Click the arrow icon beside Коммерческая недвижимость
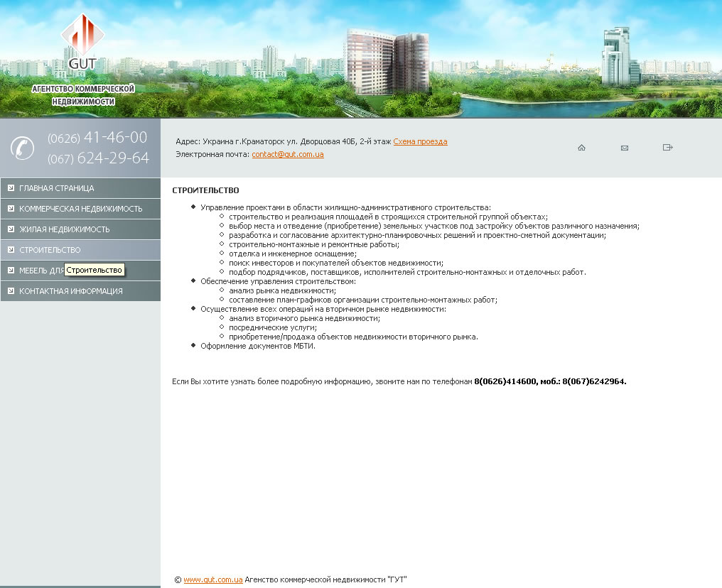Image resolution: width=722 pixels, height=588 pixels. tap(11, 208)
